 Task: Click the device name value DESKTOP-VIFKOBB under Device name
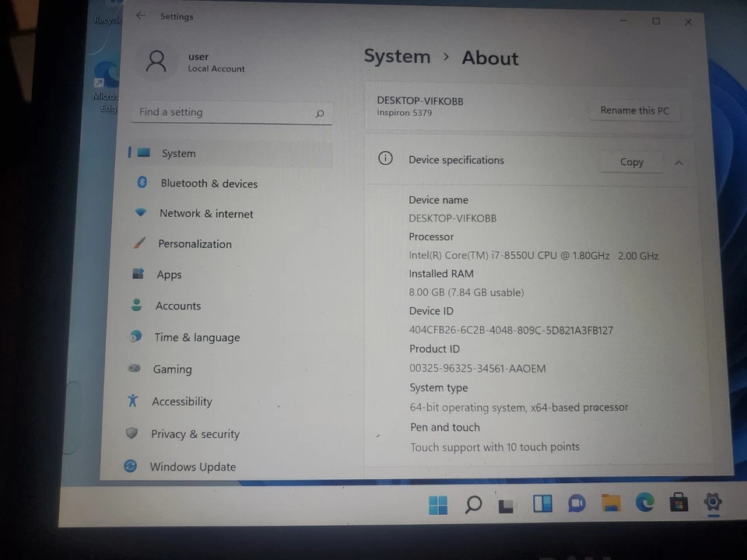(453, 218)
